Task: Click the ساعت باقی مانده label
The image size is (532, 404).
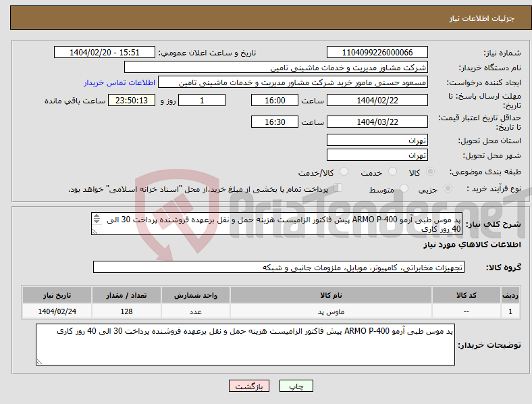Action: tap(75, 101)
